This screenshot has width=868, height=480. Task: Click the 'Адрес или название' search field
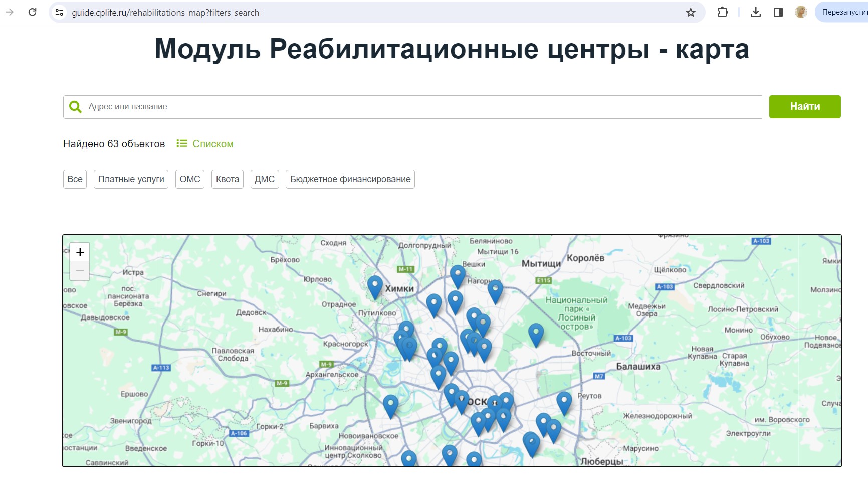(x=421, y=107)
